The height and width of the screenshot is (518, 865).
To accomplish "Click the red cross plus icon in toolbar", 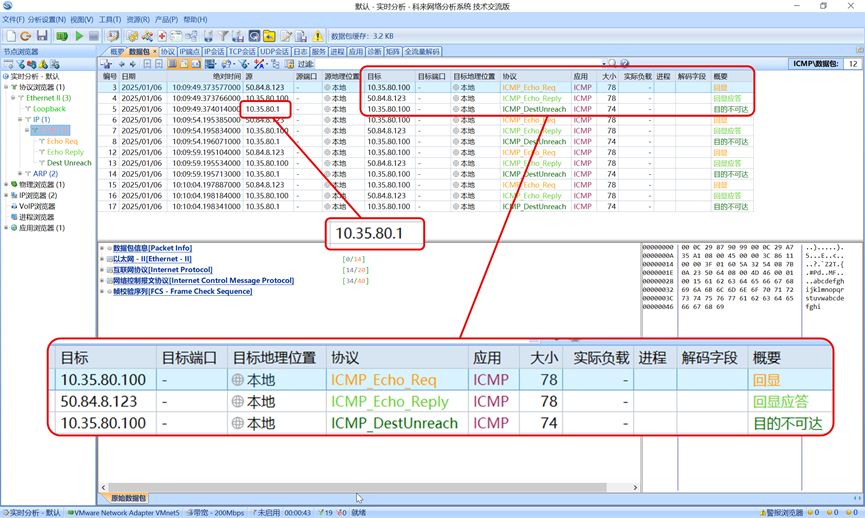I will [x=162, y=36].
